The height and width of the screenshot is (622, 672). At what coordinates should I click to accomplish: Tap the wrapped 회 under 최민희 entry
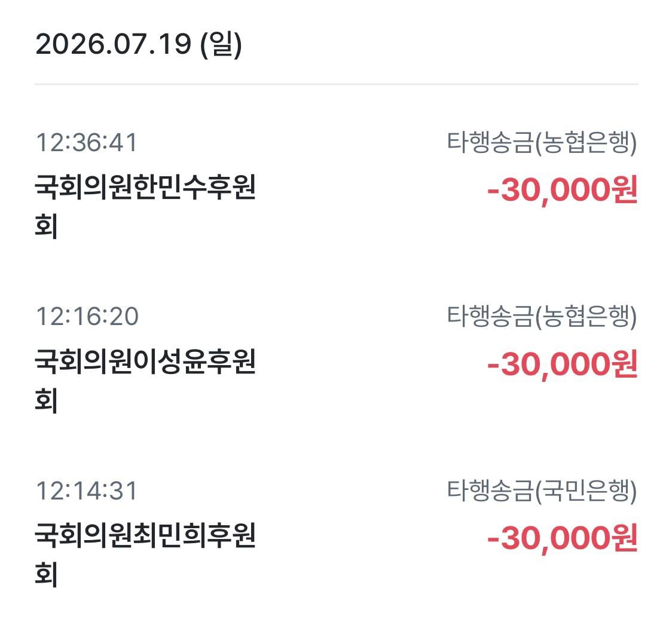(x=46, y=574)
